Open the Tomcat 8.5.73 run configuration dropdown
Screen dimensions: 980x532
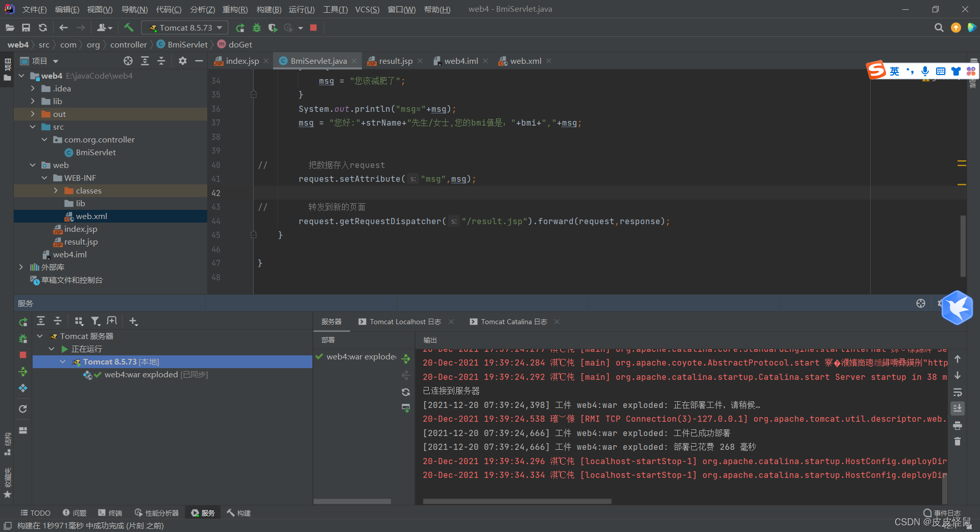click(185, 28)
